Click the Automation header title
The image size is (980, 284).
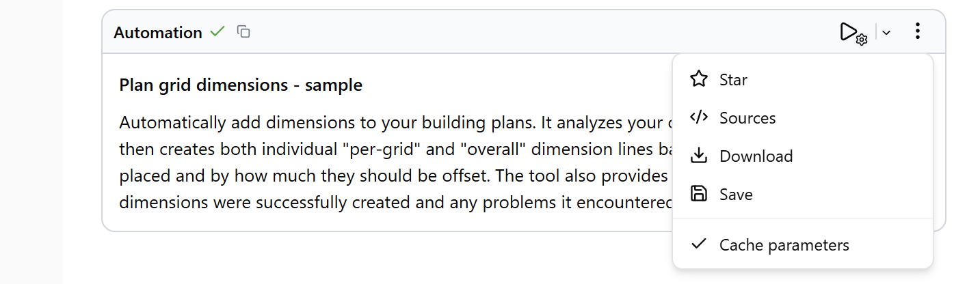tap(158, 32)
